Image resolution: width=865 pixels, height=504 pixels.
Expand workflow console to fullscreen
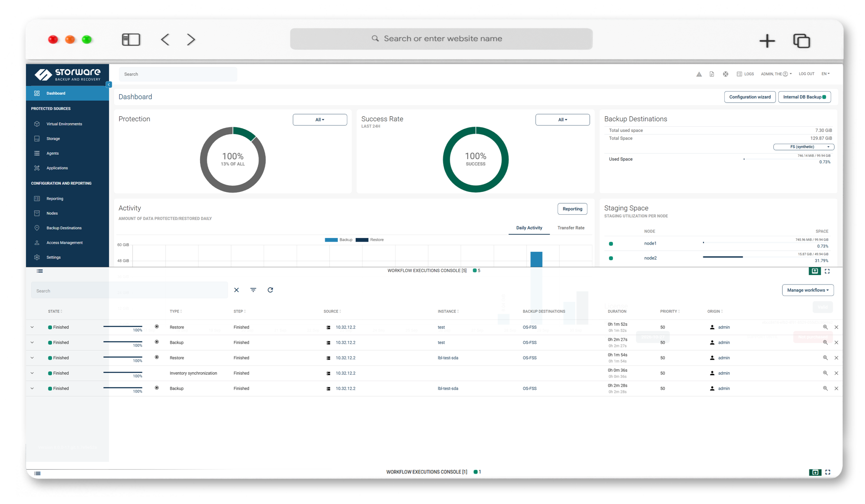tap(827, 271)
